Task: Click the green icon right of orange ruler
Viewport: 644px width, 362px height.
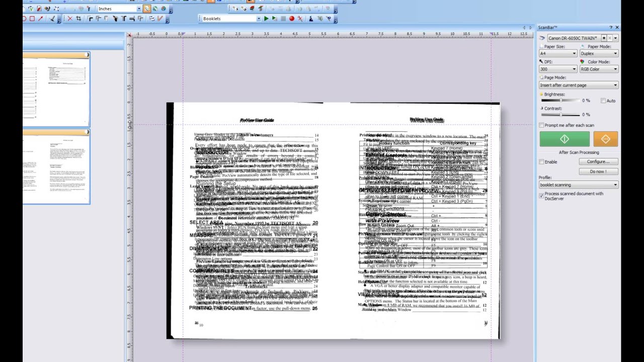Action: [155, 9]
